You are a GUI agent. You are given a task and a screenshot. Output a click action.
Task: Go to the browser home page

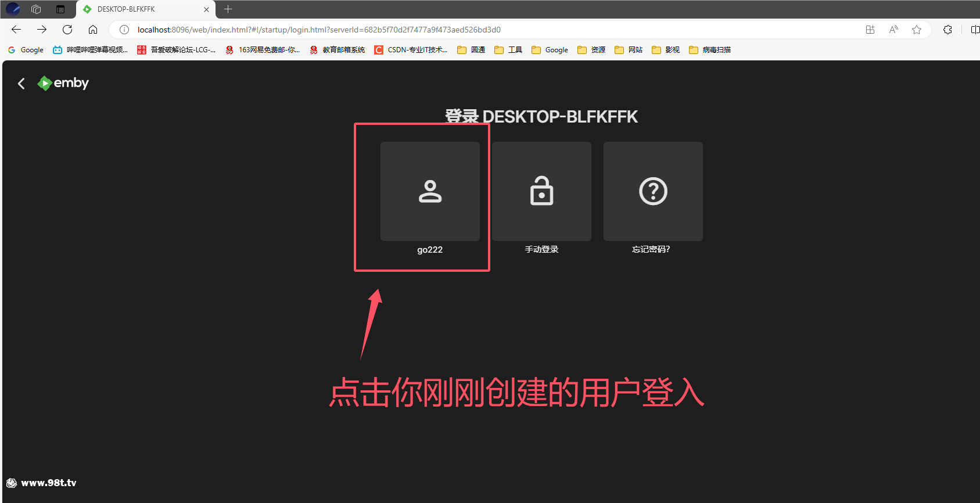click(x=93, y=30)
